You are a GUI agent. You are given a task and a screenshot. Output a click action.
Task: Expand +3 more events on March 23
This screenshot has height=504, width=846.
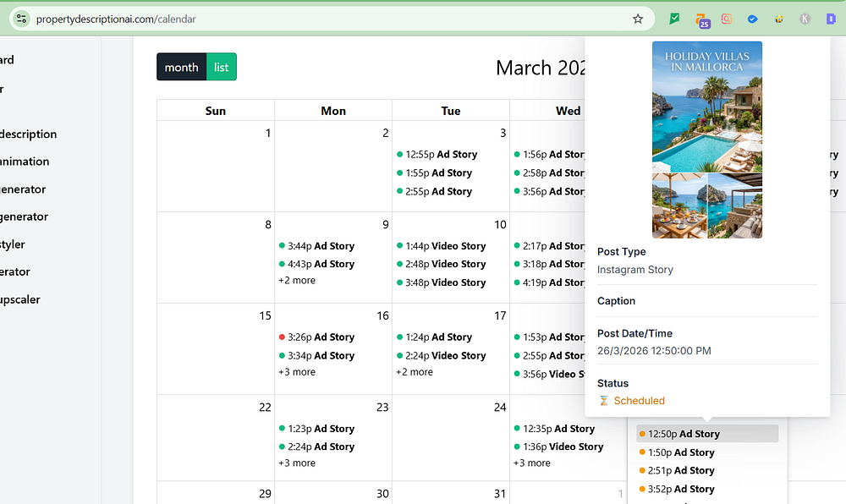tap(297, 463)
